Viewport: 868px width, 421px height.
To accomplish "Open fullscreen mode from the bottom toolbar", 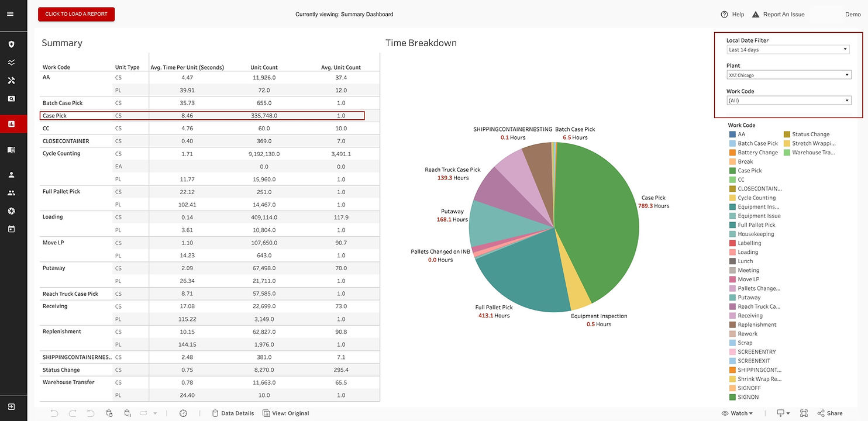I will point(804,413).
